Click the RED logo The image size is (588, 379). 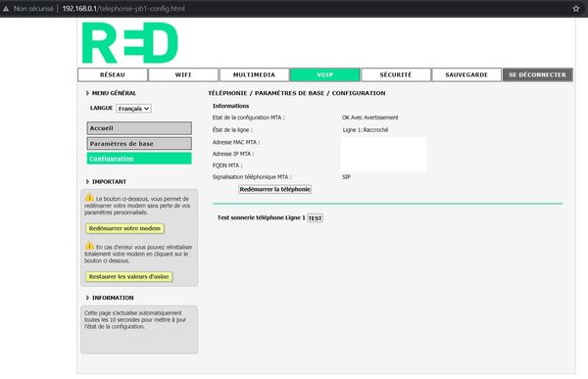tap(129, 43)
